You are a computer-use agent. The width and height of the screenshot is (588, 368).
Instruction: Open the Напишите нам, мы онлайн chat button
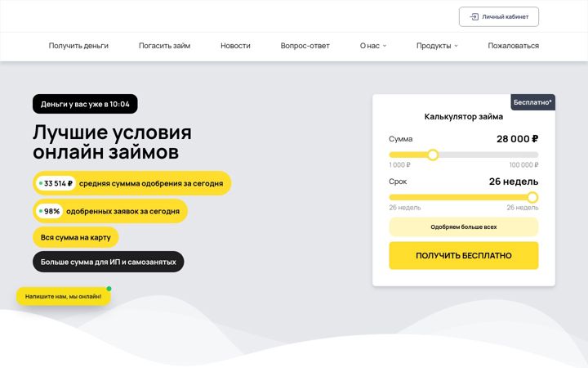pos(64,296)
